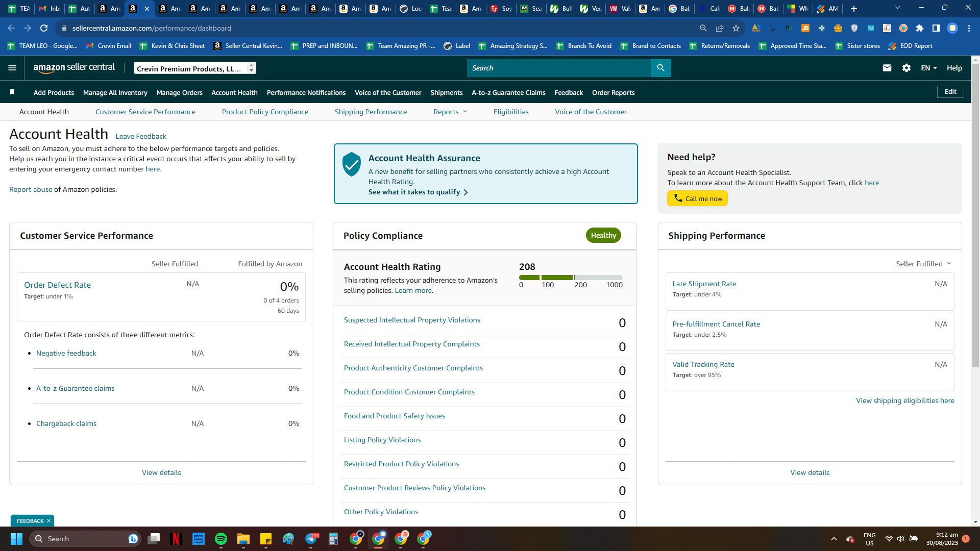Open the settings gear icon
Screen dimensions: 980x551
pos(906,68)
